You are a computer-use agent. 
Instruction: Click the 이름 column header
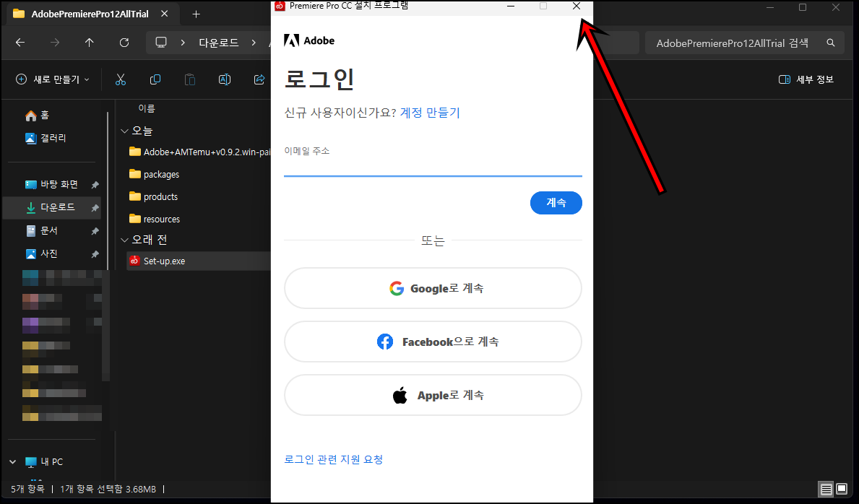coord(146,108)
